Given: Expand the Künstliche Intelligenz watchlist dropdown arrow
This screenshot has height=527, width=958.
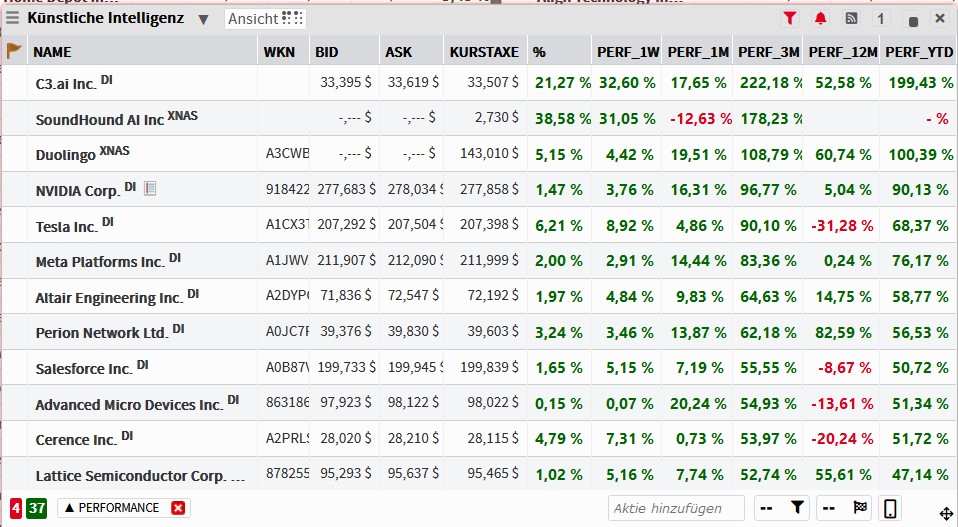Looking at the screenshot, I should [x=203, y=20].
